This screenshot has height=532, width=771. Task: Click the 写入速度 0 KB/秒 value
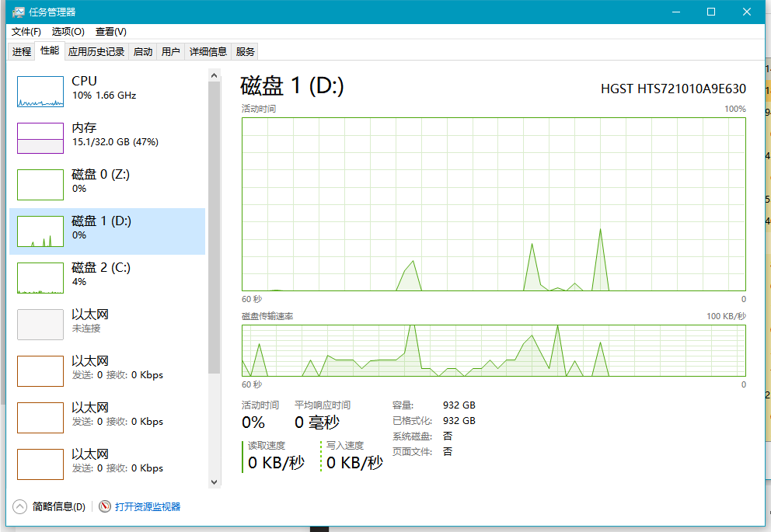point(354,462)
